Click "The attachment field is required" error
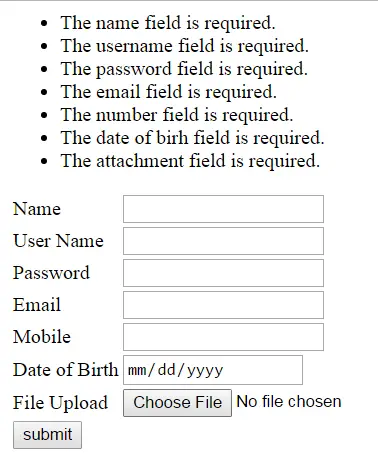 coord(190,161)
